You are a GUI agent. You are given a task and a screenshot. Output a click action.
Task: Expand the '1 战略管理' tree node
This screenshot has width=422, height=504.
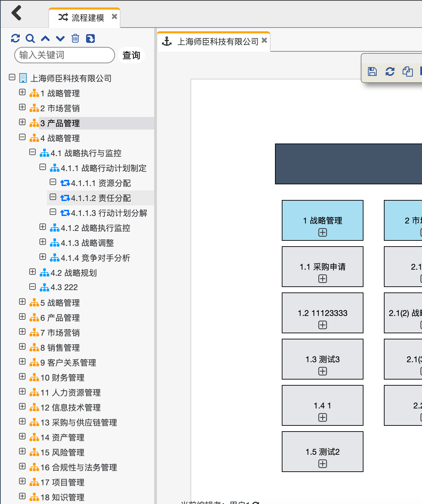[22, 93]
